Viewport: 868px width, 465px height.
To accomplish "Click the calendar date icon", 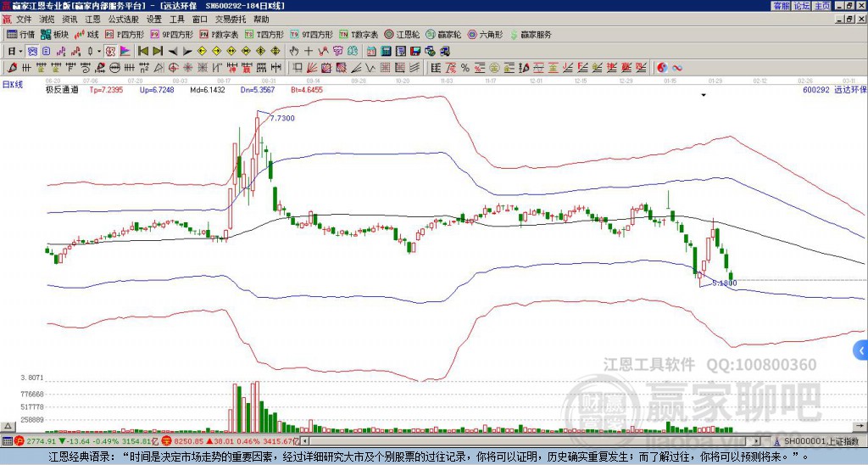I will (371, 52).
